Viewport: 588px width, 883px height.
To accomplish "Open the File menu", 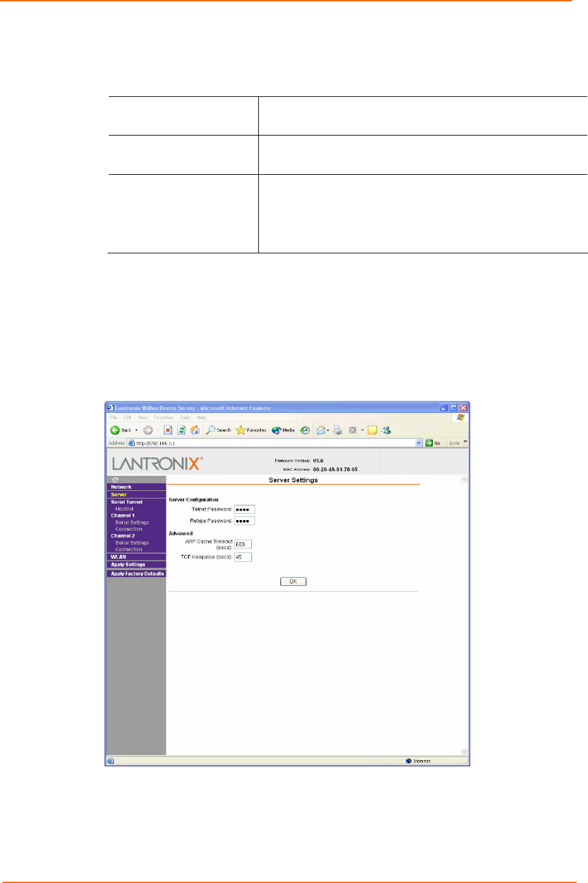I will [x=114, y=417].
